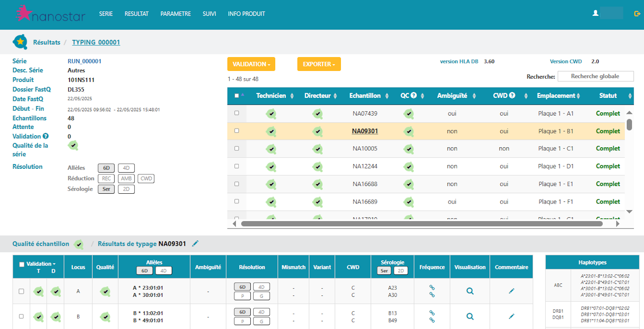Check the locus B validation checkbox
644x329 pixels.
pos(21,317)
